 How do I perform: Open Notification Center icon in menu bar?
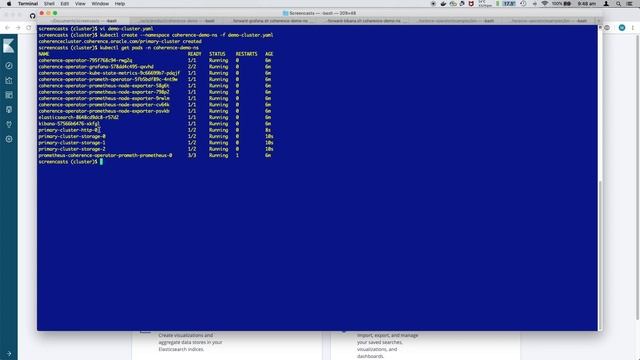[630, 4]
